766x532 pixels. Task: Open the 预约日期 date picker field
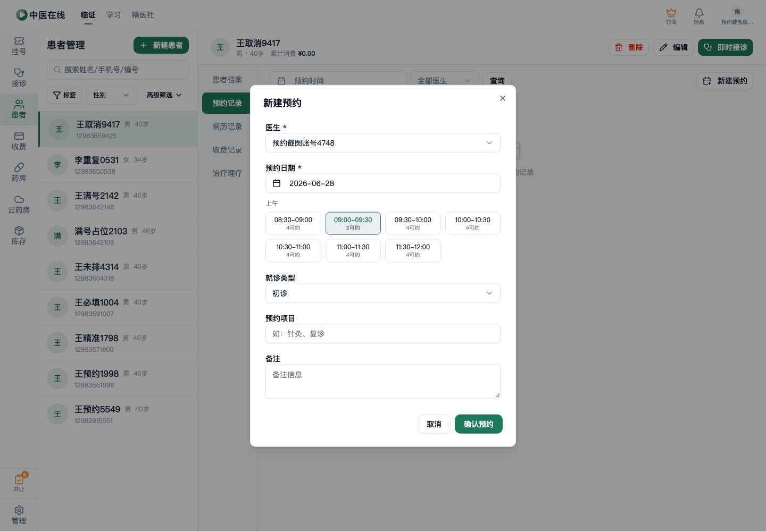(383, 183)
